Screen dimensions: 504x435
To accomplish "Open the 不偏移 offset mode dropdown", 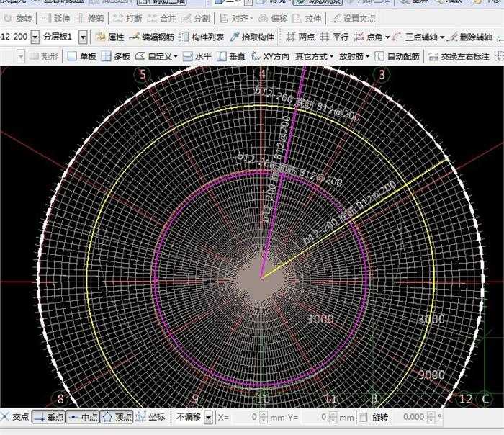I will point(208,417).
